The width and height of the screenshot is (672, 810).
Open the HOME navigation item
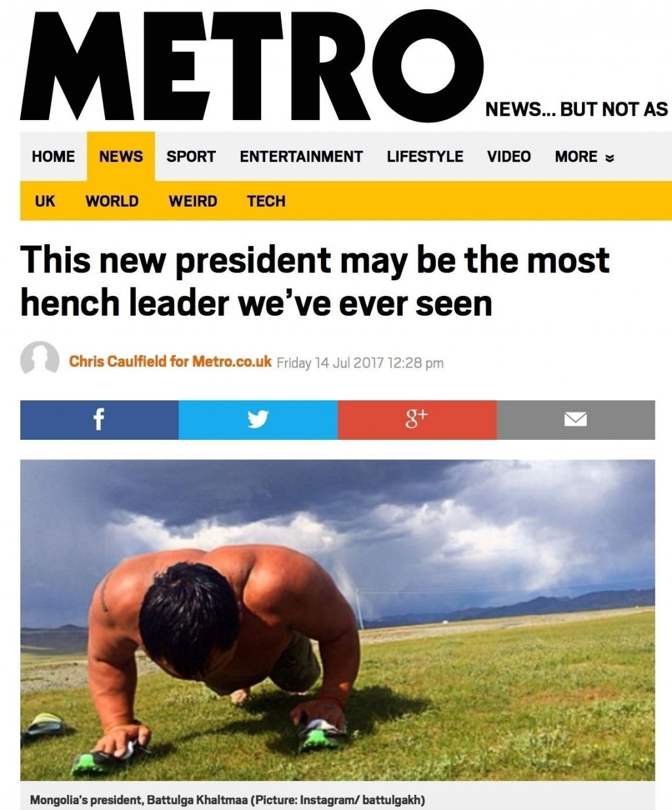[53, 157]
